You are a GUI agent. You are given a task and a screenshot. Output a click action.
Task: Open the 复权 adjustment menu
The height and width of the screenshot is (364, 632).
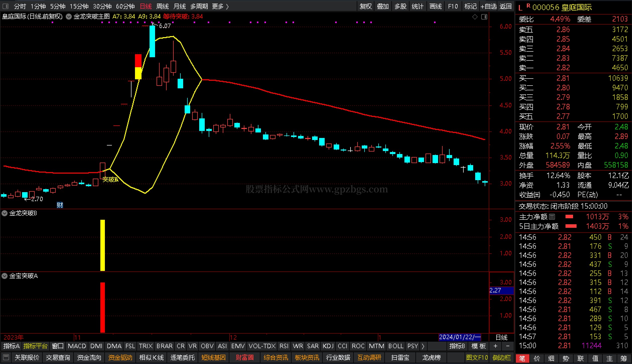click(366, 6)
